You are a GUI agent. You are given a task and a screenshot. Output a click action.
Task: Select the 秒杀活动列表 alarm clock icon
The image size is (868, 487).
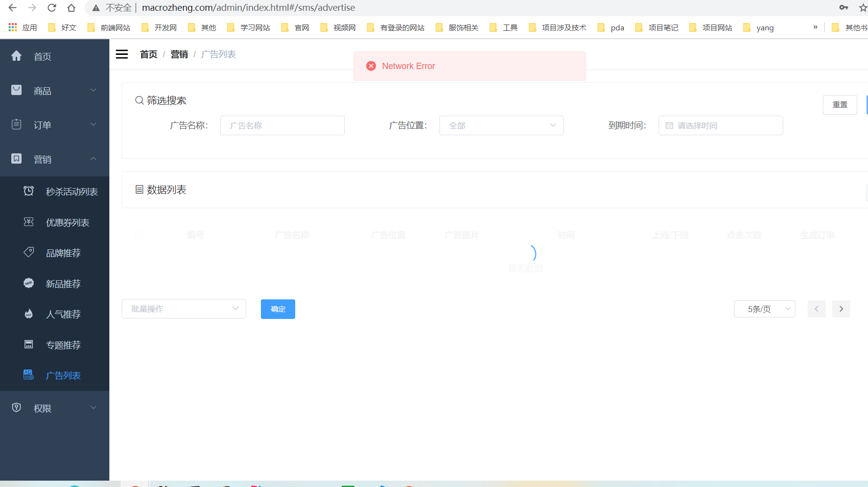pos(28,191)
